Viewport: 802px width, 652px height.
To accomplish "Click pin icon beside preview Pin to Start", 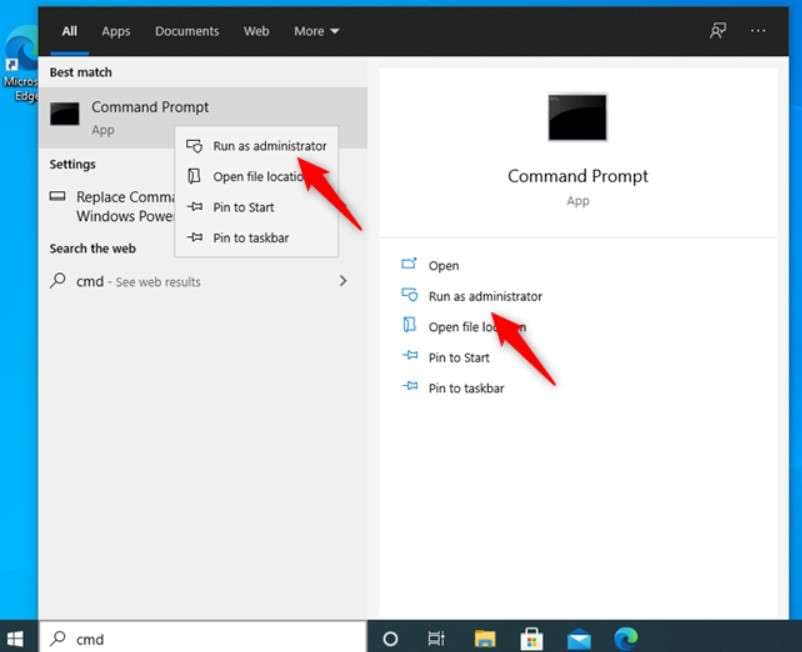I will coord(410,355).
